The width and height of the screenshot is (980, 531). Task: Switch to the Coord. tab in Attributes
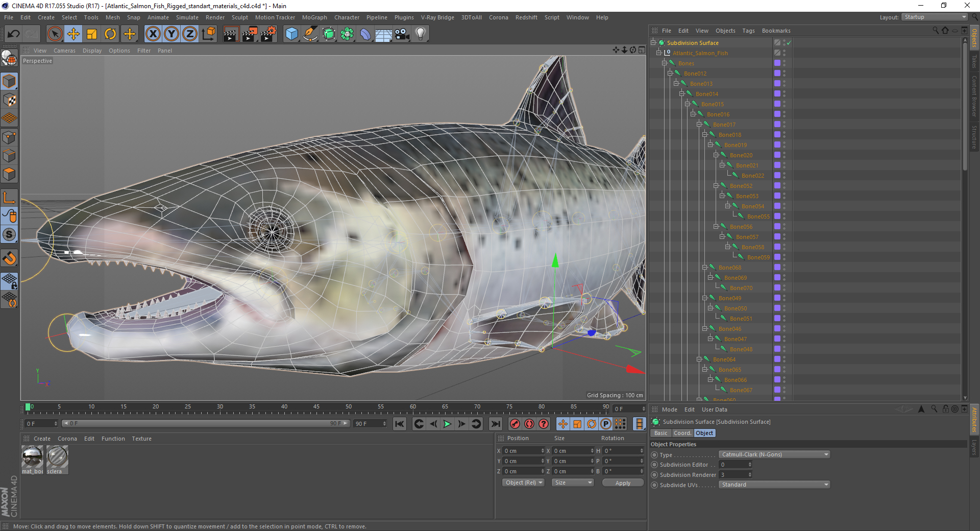682,433
